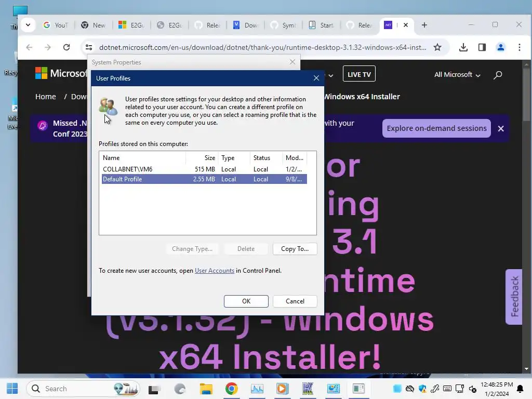Expand the All Microsoft menu

pyautogui.click(x=457, y=75)
